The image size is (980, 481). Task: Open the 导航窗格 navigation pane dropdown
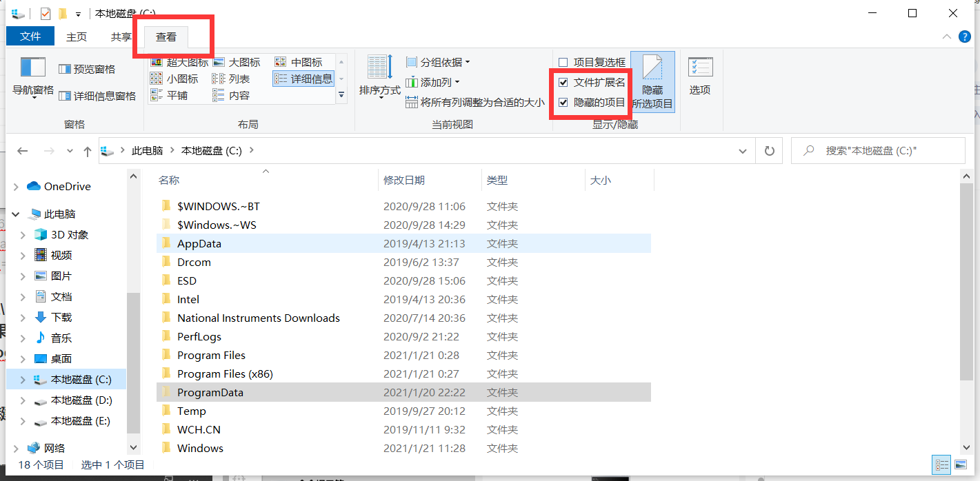[x=33, y=78]
